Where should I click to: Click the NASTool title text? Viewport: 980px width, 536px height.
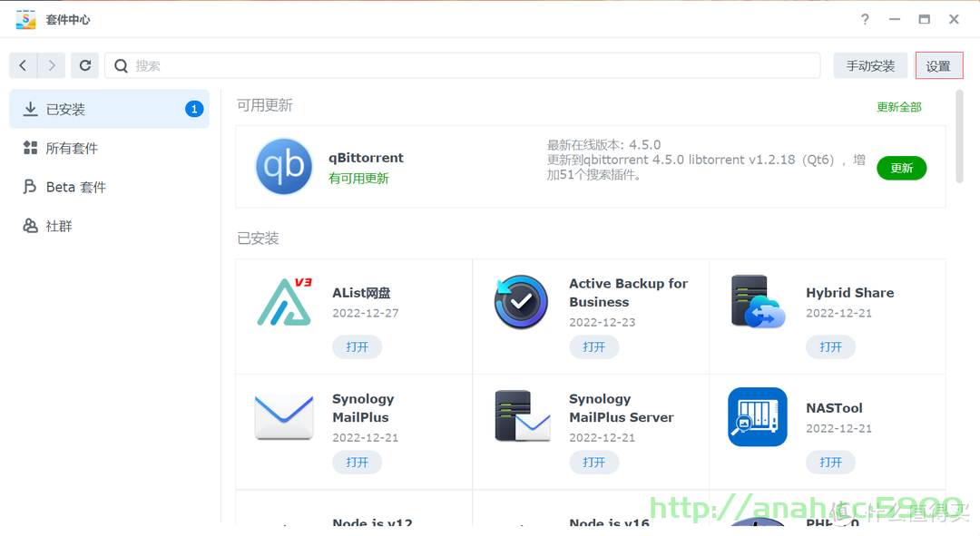[835, 408]
